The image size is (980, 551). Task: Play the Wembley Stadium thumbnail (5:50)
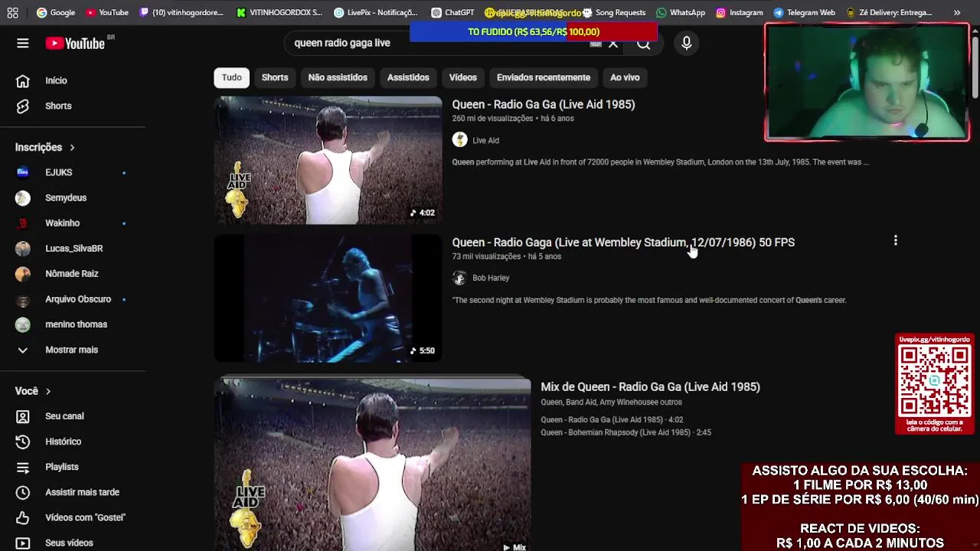(x=328, y=298)
